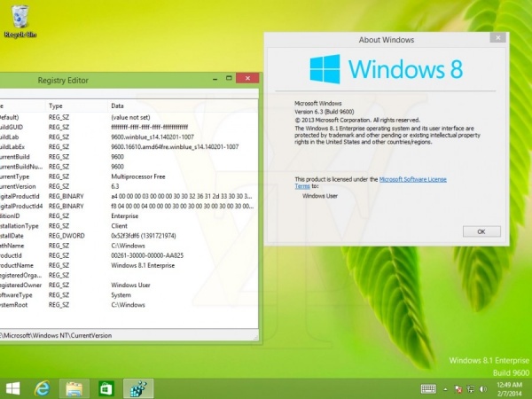This screenshot has width=532, height=399.
Task: Sort registry values by Type column
Action: click(56, 106)
